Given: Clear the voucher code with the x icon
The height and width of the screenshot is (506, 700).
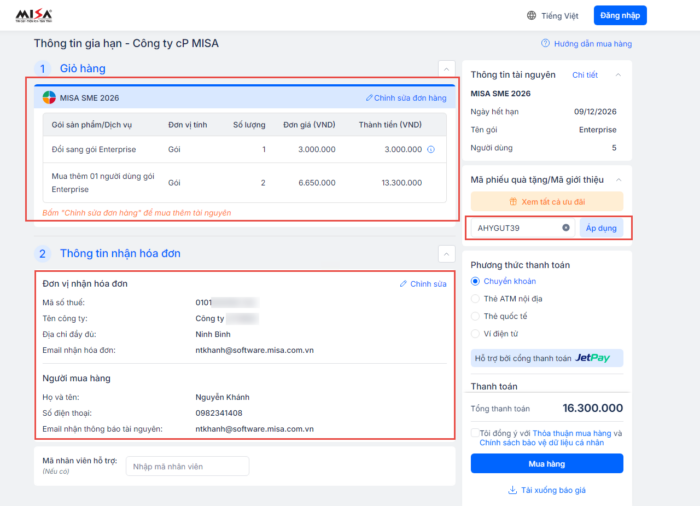Looking at the screenshot, I should (565, 228).
